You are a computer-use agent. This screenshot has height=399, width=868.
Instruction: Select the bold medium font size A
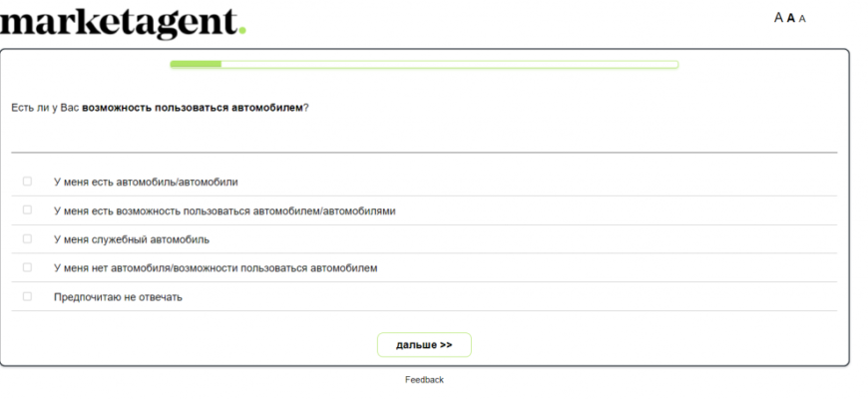791,18
